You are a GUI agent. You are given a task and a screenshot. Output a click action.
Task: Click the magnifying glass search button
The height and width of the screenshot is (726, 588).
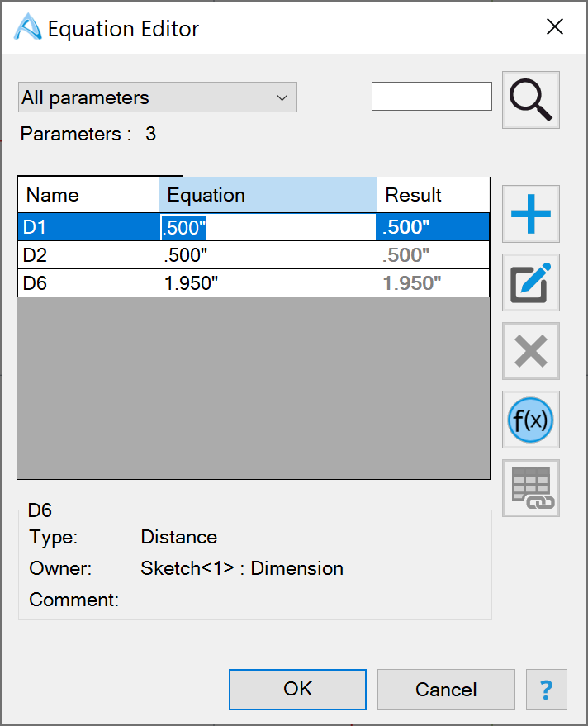530,100
